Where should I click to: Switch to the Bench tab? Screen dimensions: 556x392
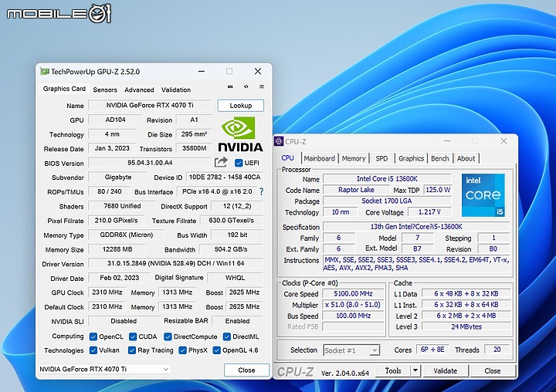[x=440, y=158]
